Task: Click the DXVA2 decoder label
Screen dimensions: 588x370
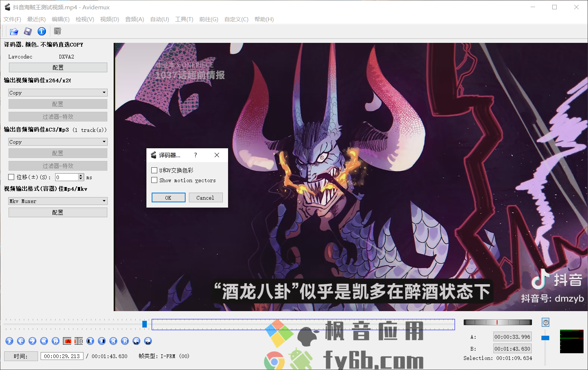Action: (x=67, y=57)
